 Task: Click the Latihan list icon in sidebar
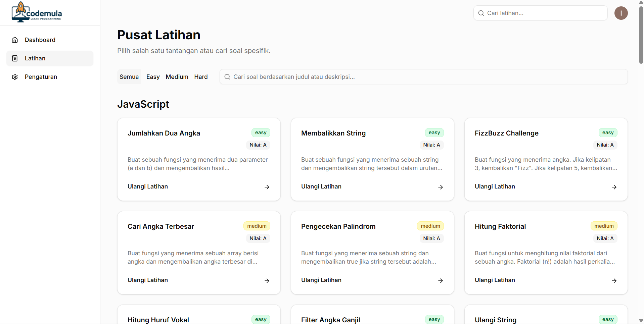[15, 58]
